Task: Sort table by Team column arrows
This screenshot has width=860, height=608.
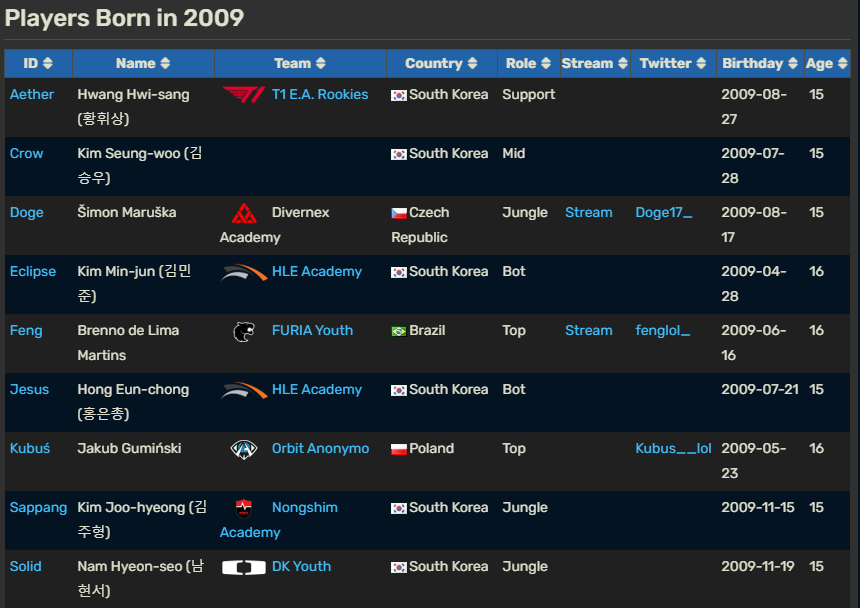Action: pyautogui.click(x=321, y=64)
